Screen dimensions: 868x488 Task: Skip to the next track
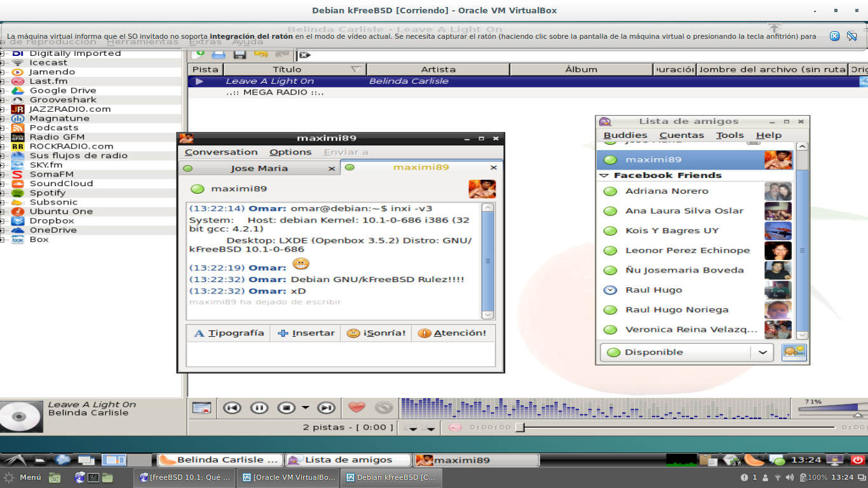(326, 408)
